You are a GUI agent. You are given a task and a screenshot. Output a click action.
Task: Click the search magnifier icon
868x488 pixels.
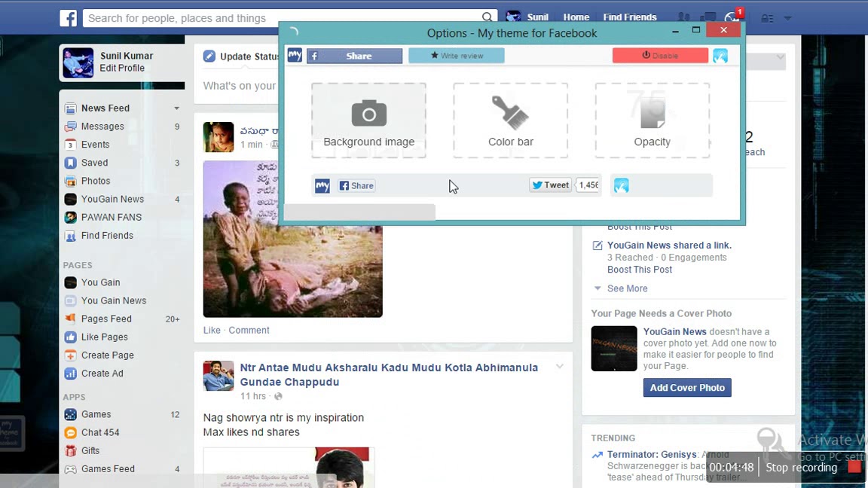click(x=487, y=18)
